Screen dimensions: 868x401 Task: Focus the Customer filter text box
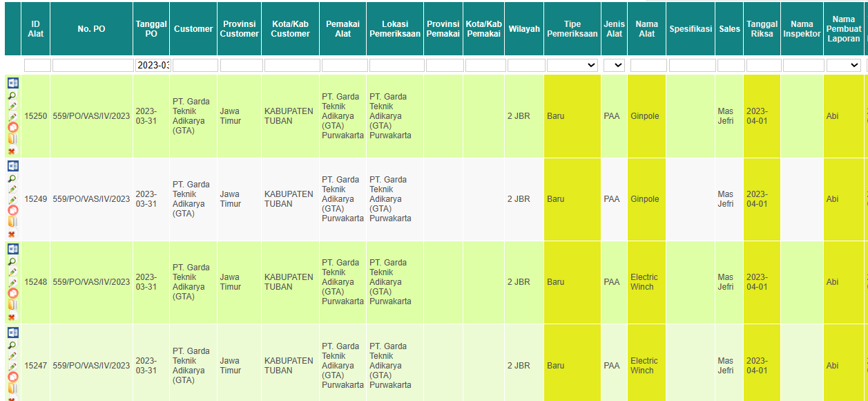[x=195, y=65]
